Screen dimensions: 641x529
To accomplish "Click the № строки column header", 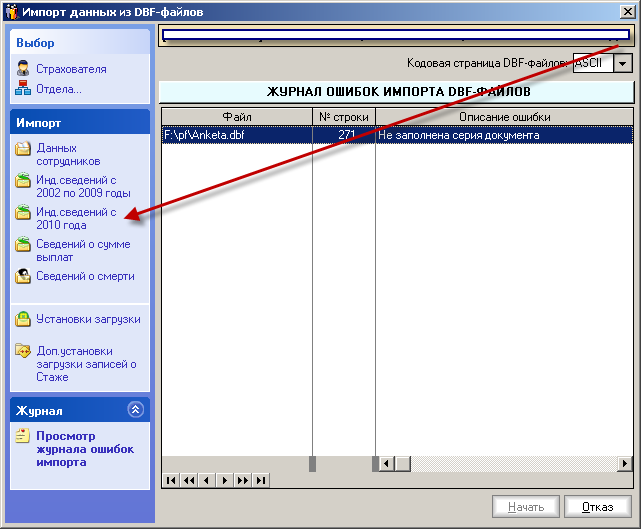I will [344, 117].
